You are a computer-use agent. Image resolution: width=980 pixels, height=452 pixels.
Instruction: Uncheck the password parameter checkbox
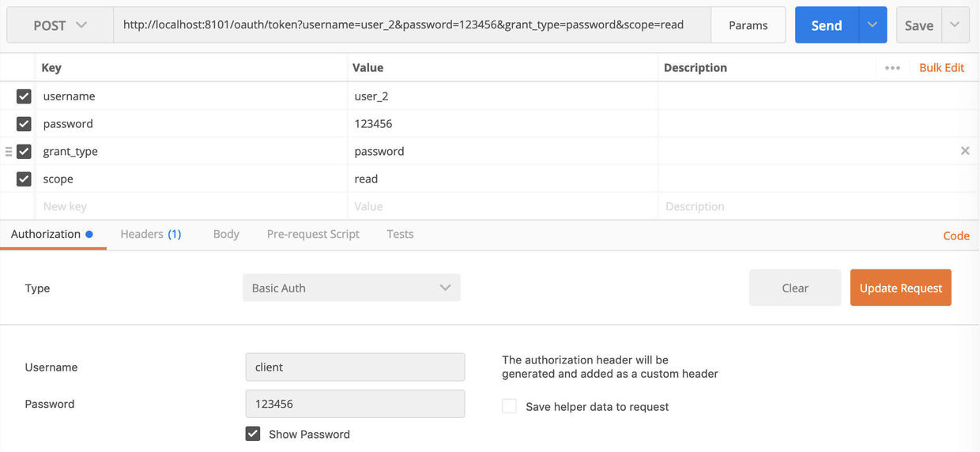click(24, 124)
